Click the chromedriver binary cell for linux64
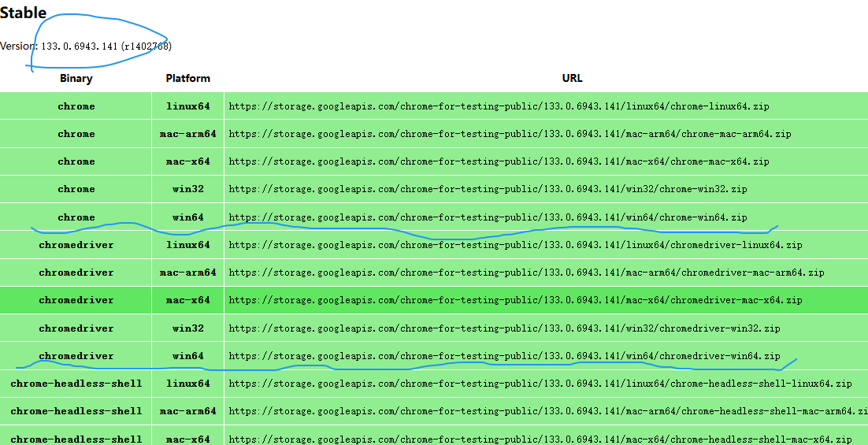 click(76, 245)
